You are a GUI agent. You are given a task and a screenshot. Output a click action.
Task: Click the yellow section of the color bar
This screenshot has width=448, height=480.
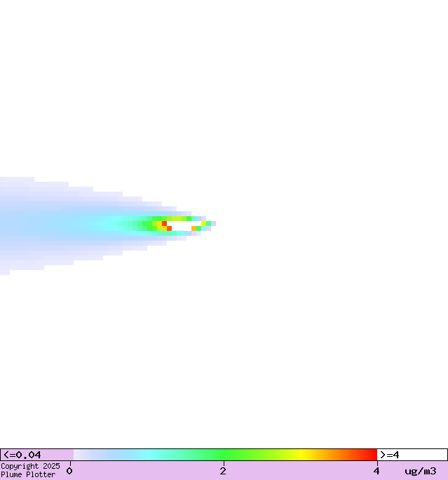coord(301,455)
